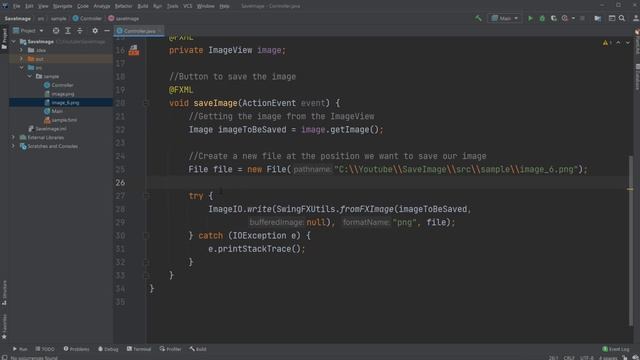The width and height of the screenshot is (640, 360).
Task: Toggle the Favorites side tab on left
Action: coord(4,327)
